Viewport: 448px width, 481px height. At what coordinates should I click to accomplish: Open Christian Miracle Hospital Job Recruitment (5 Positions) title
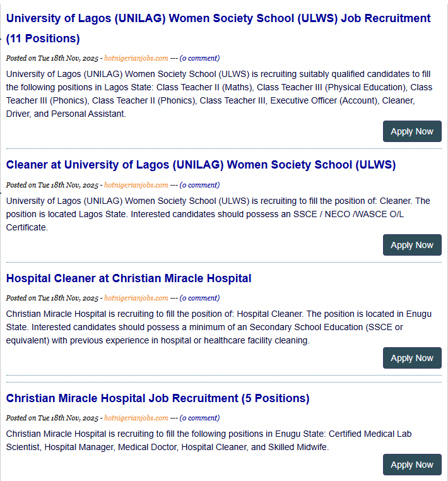(x=158, y=398)
